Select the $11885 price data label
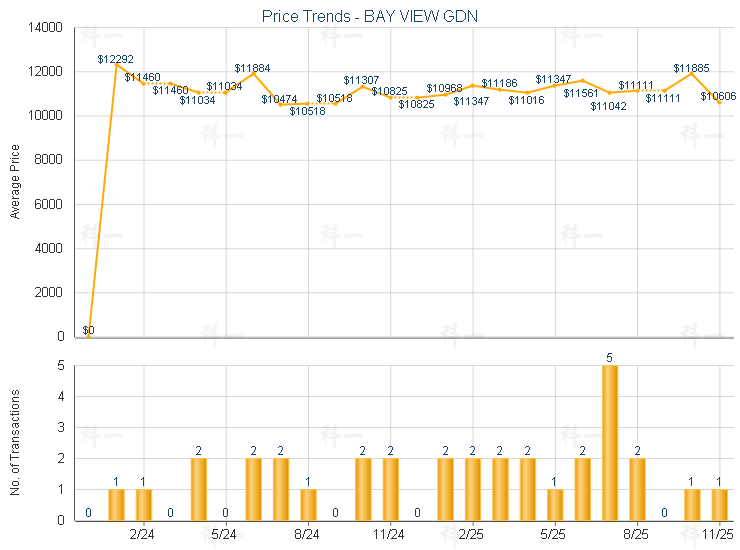Image resolution: width=740 pixels, height=550 pixels. (691, 68)
